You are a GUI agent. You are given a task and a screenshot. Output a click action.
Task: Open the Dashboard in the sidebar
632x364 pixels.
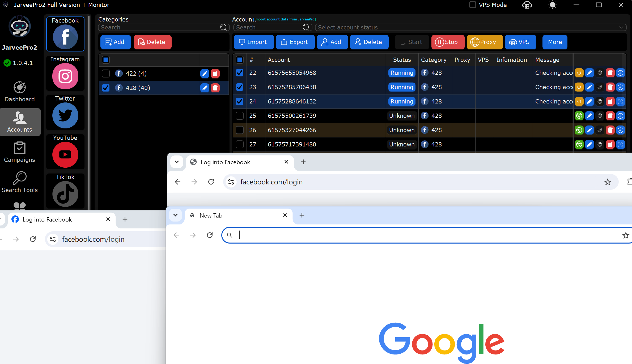pos(20,92)
